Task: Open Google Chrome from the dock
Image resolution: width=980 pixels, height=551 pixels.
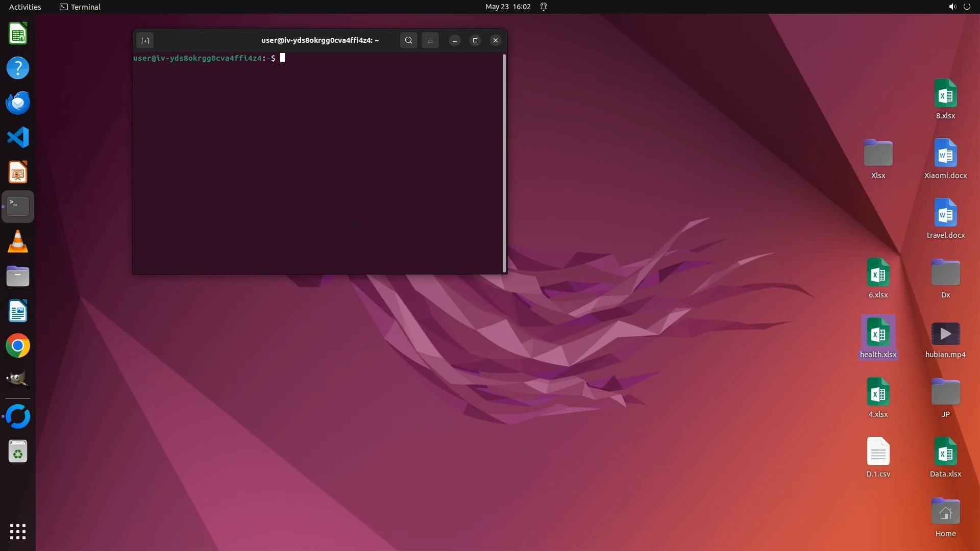Action: point(18,346)
